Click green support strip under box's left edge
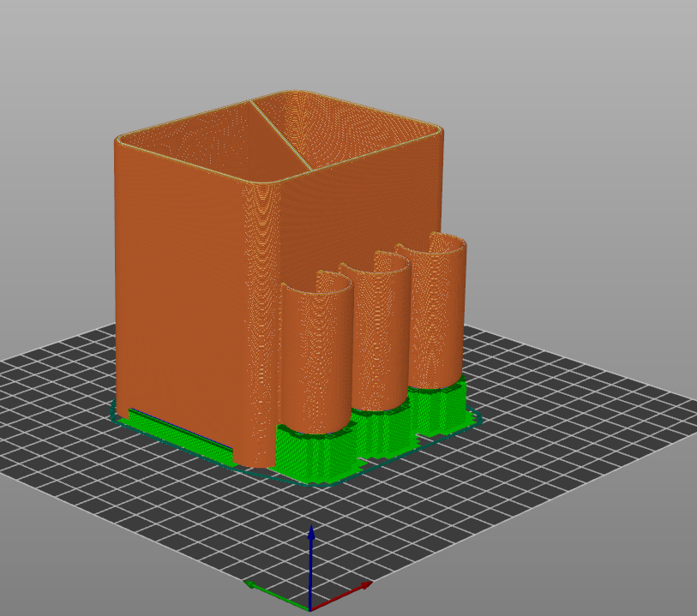Image resolution: width=697 pixels, height=616 pixels. point(171,428)
